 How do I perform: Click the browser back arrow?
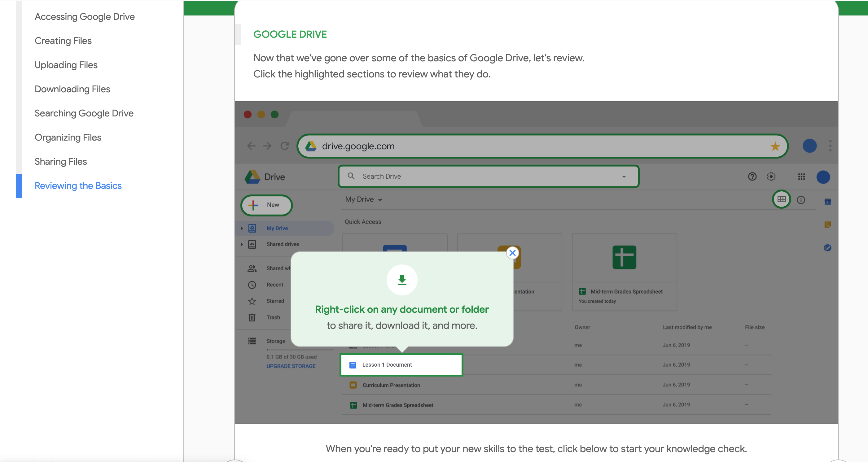[x=251, y=146]
